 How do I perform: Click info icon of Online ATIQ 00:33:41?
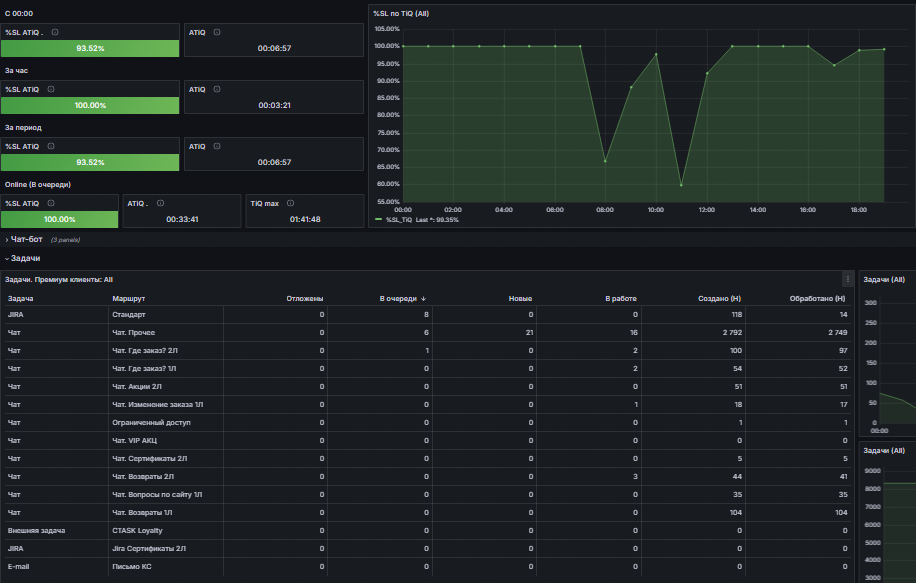pyautogui.click(x=160, y=203)
